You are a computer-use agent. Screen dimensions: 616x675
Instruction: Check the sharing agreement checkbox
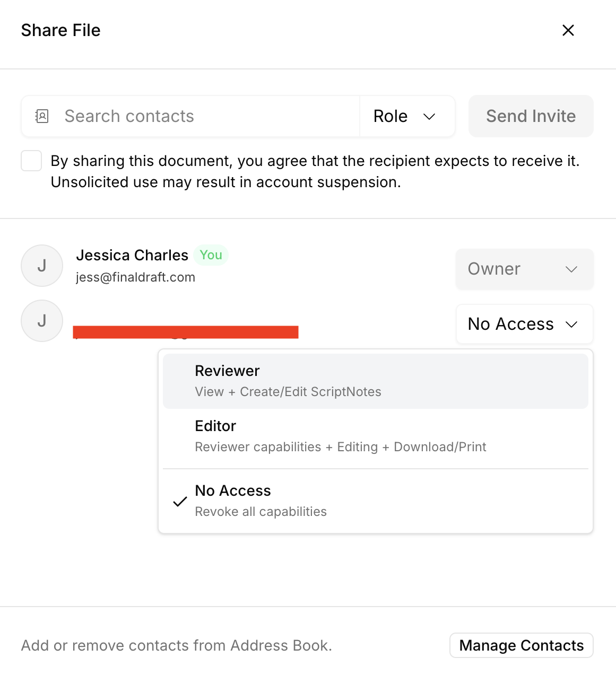(x=31, y=161)
